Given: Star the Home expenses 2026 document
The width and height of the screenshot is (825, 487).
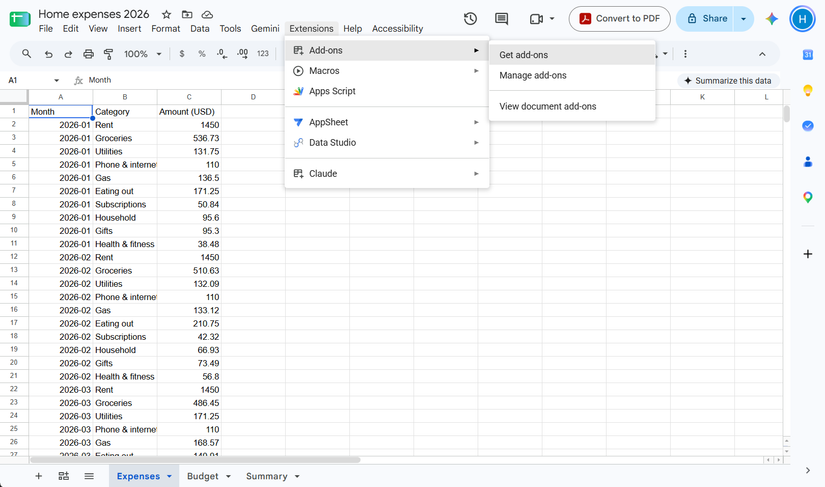Looking at the screenshot, I should [166, 15].
